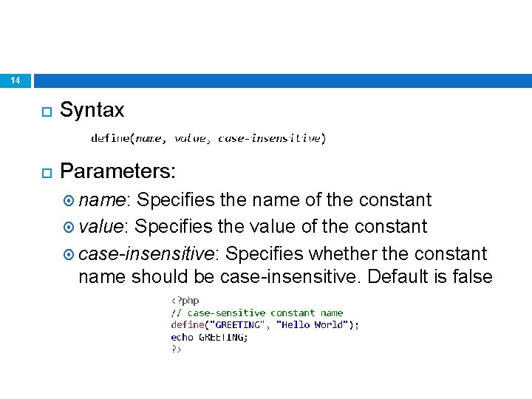Click the circular bullet before 'name'
Image resolution: width=532 pixels, height=399 pixels.
pyautogui.click(x=69, y=200)
